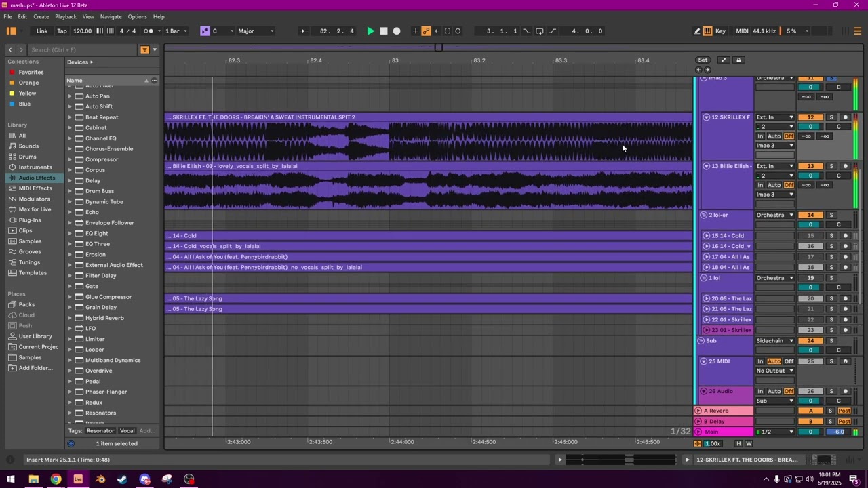Click the Link button
The width and height of the screenshot is (868, 488).
coord(42,31)
